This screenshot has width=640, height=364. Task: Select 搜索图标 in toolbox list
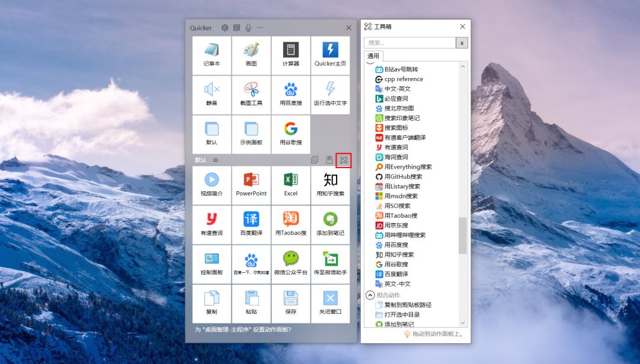point(392,128)
